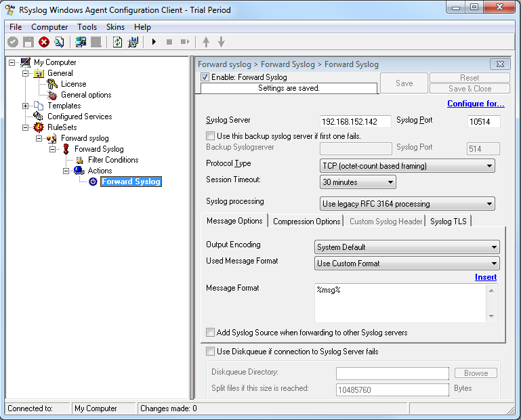The width and height of the screenshot is (521, 420).
Task: Expand the Templates tree node
Action: point(25,106)
